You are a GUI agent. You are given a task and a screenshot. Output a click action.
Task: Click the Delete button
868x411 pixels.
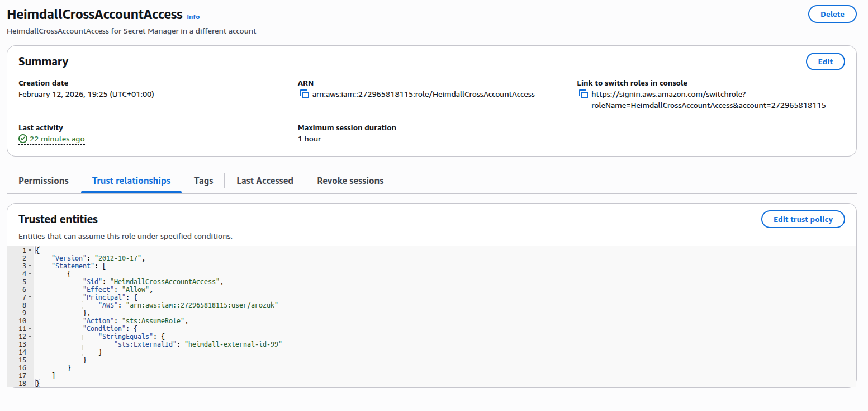[832, 14]
